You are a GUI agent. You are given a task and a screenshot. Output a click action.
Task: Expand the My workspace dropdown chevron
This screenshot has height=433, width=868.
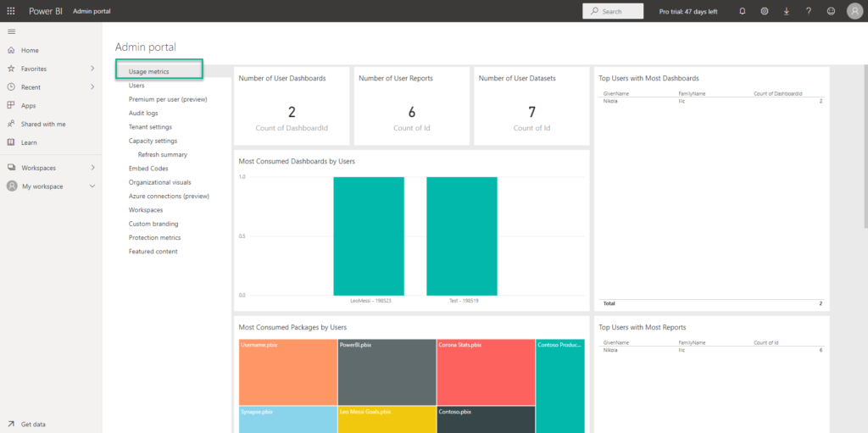pyautogui.click(x=92, y=186)
